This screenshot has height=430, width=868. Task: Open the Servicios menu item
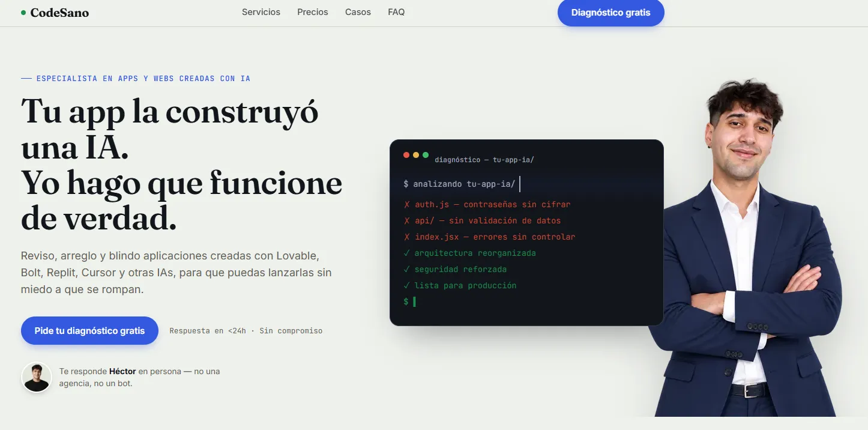tap(261, 12)
